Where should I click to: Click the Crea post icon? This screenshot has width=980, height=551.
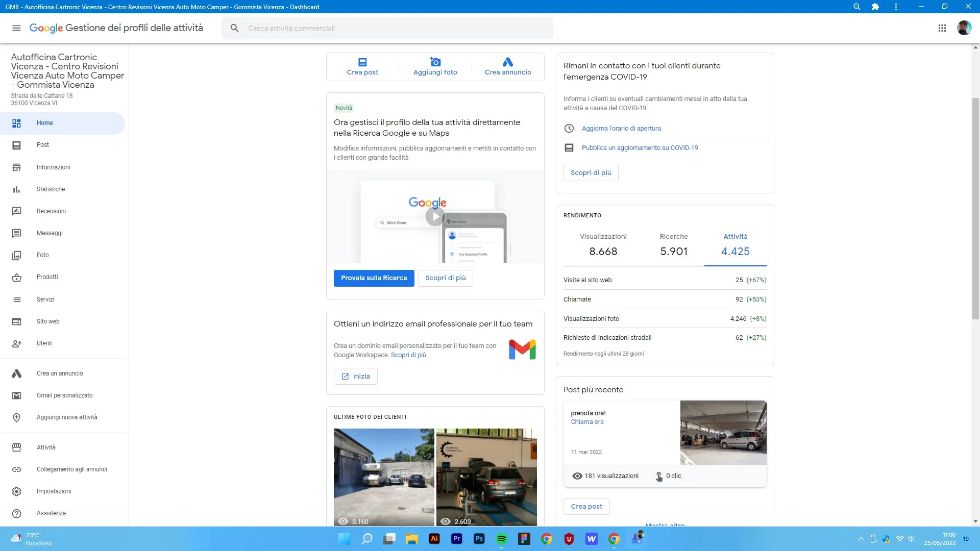[x=362, y=62]
